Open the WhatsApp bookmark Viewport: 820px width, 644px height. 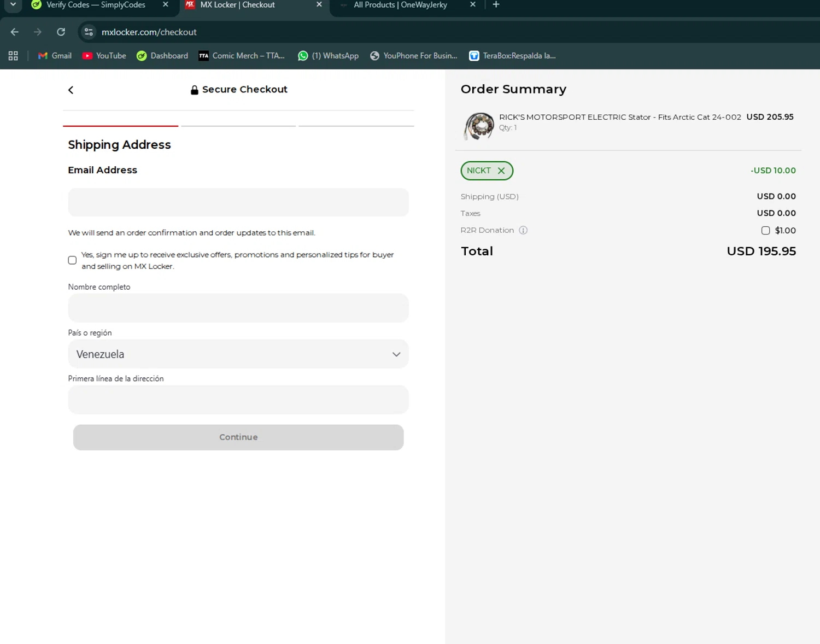click(x=328, y=56)
